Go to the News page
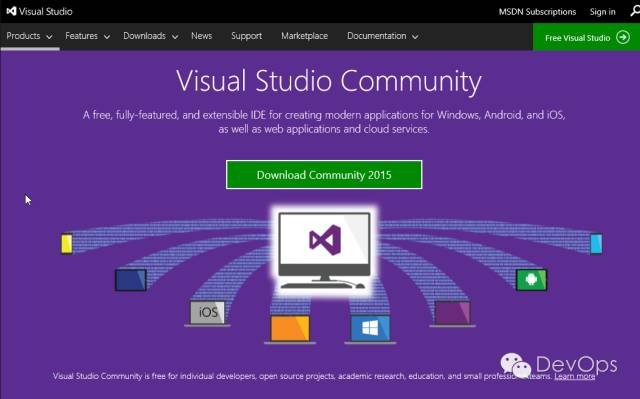The width and height of the screenshot is (640, 399). click(202, 36)
